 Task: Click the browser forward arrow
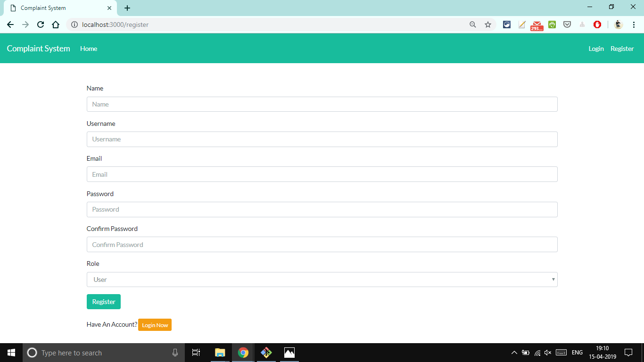tap(25, 25)
